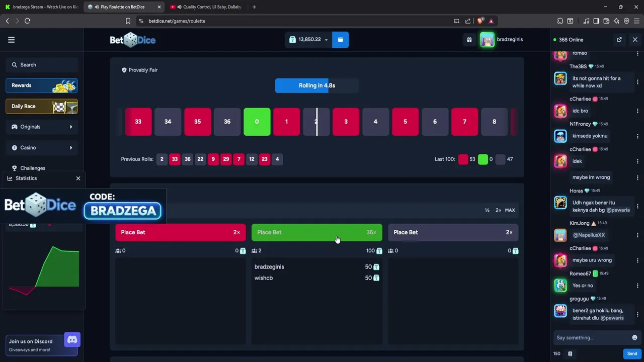Image resolution: width=644 pixels, height=362 pixels.
Task: Click the Brave Shields icon
Action: pyautogui.click(x=480, y=21)
